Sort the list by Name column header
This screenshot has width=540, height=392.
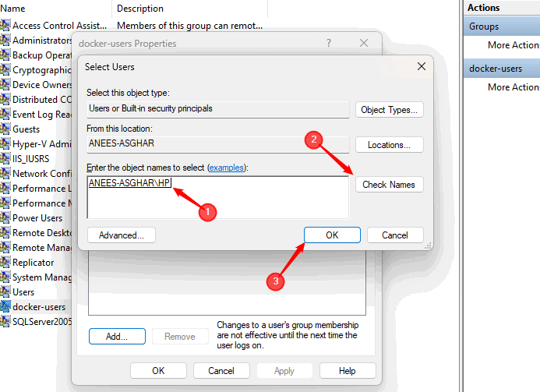tap(55, 9)
